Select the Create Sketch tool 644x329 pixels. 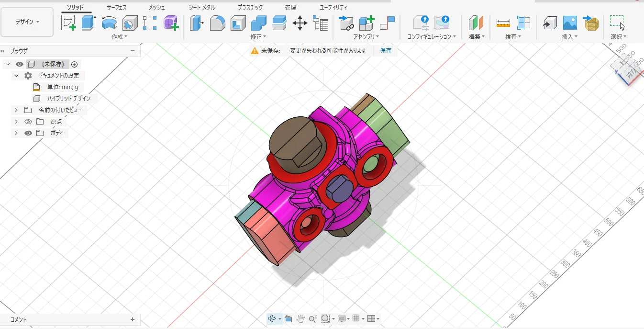pos(68,23)
